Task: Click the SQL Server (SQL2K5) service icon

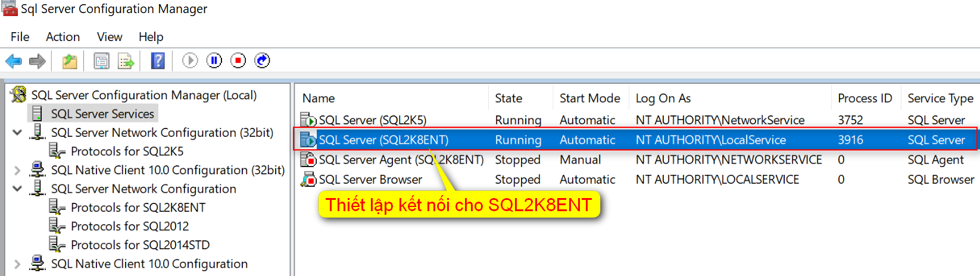Action: (308, 120)
